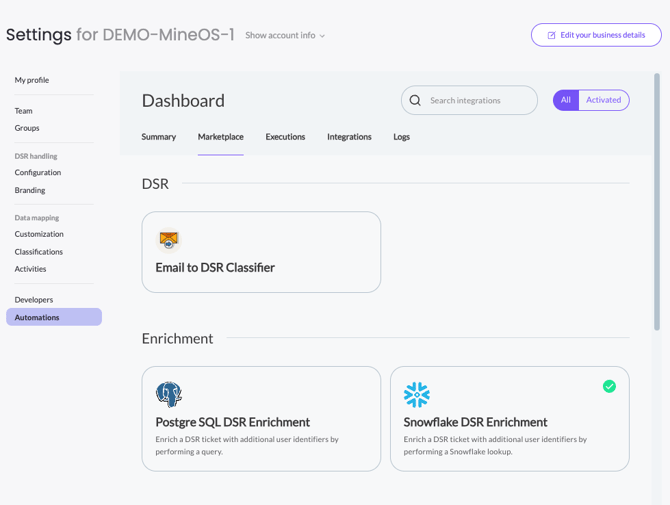The height and width of the screenshot is (505, 670).
Task: Click the PostgreSQL elephant icon
Action: (x=169, y=394)
